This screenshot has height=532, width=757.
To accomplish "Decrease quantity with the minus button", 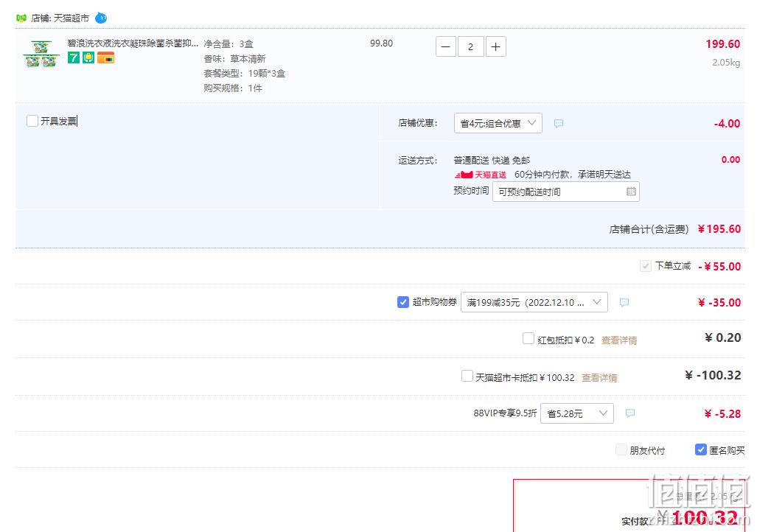I will click(446, 47).
